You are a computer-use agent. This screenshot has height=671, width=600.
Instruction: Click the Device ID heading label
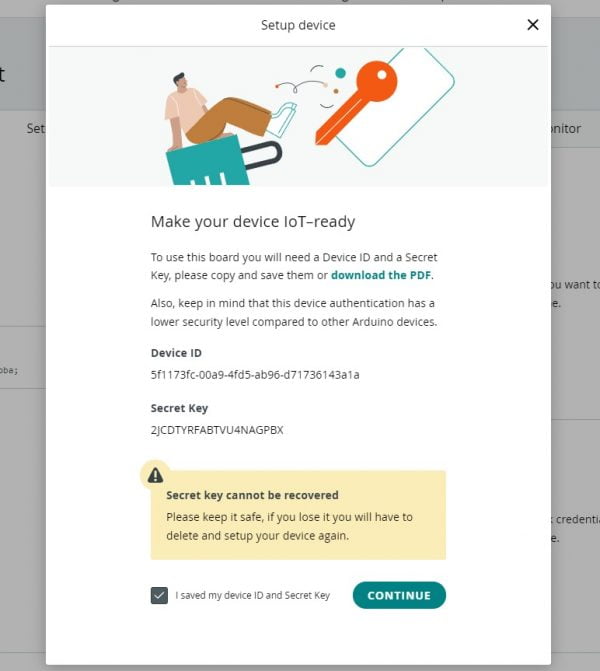176,353
